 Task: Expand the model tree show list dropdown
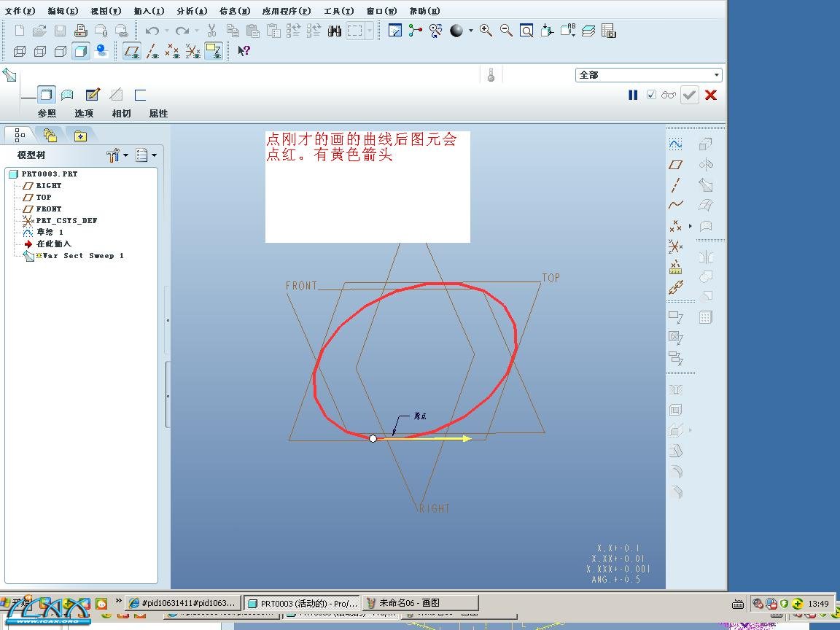click(147, 155)
